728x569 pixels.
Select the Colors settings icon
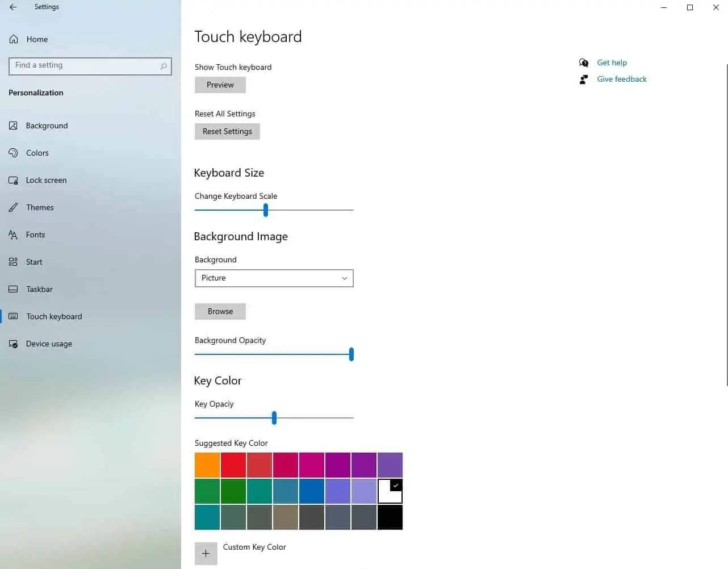tap(14, 153)
